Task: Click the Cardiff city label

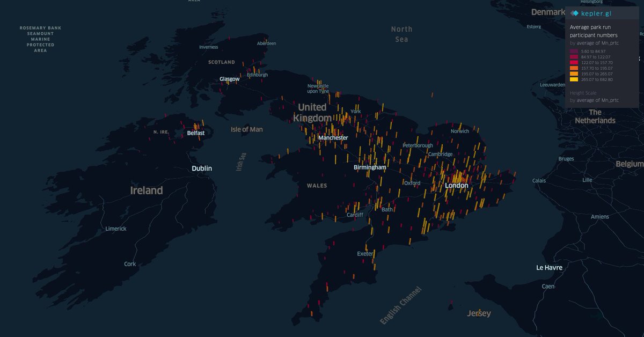Action: tap(355, 215)
